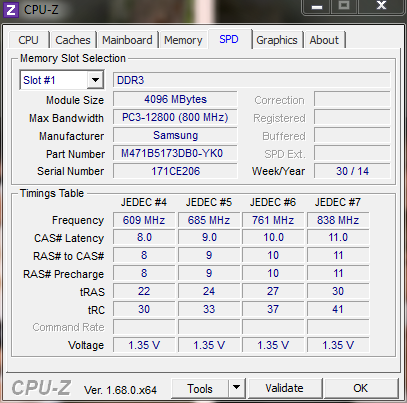The height and width of the screenshot is (403, 407).
Task: Click CAS# Latency value 11.0
Action: pos(338,238)
